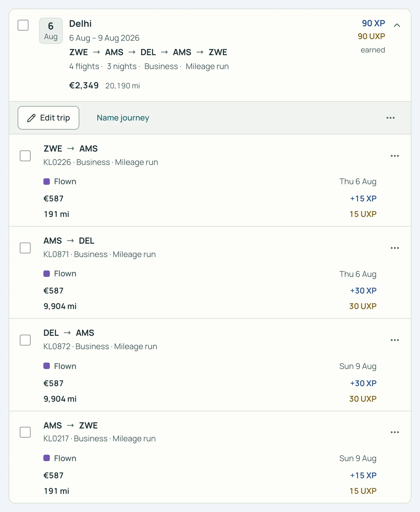This screenshot has height=512, width=420.
Task: Click the +15 XP value for flight KL0217
Action: 363,475
